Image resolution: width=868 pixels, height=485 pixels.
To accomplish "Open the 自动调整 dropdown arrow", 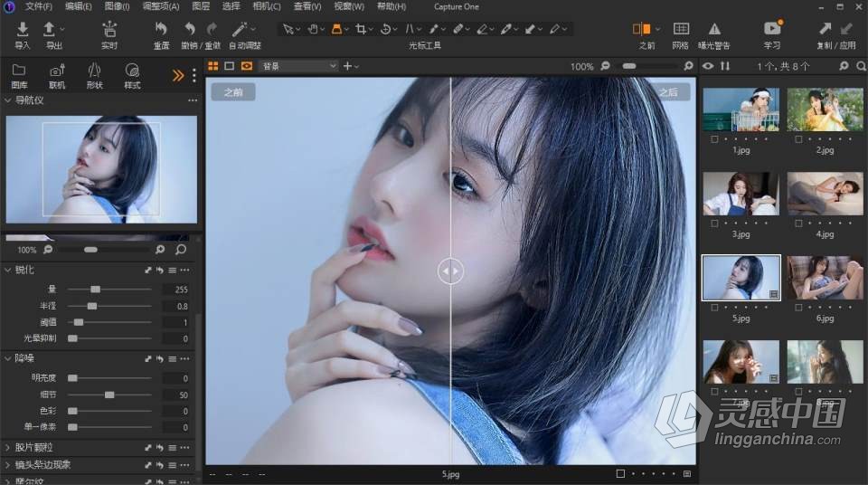I will pyautogui.click(x=253, y=29).
